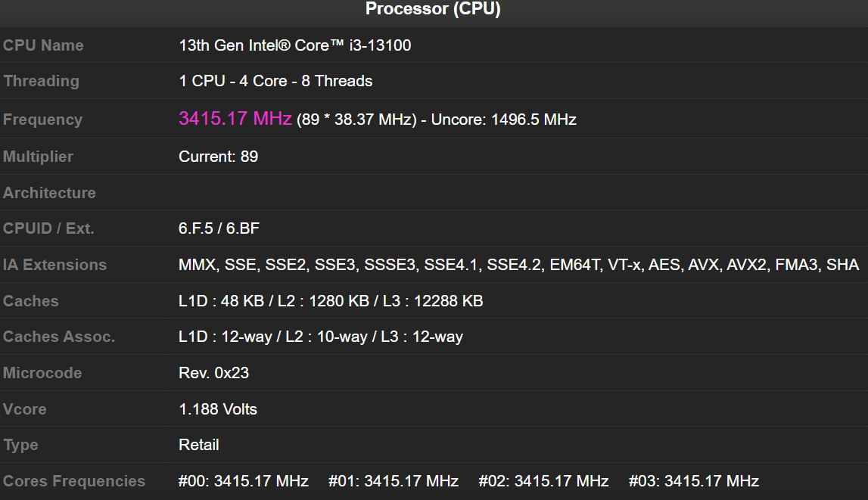Click the Processor (CPU) header bar
This screenshot has height=500, width=868.
point(434,10)
